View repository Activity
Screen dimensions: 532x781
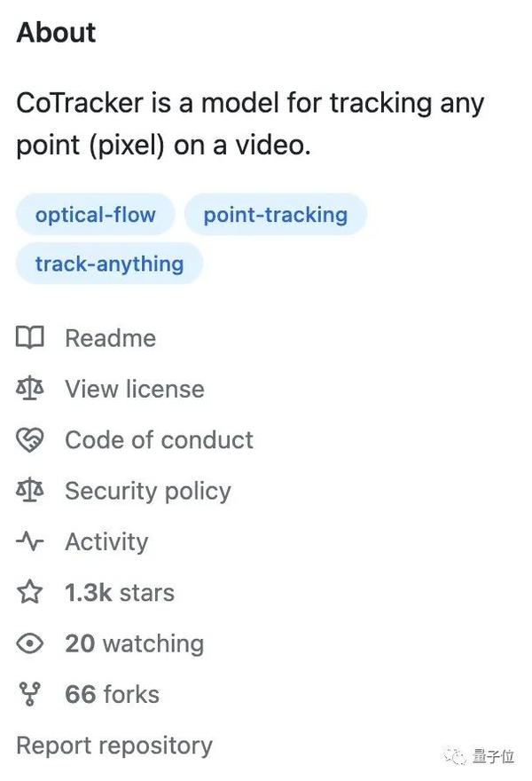[x=106, y=542]
